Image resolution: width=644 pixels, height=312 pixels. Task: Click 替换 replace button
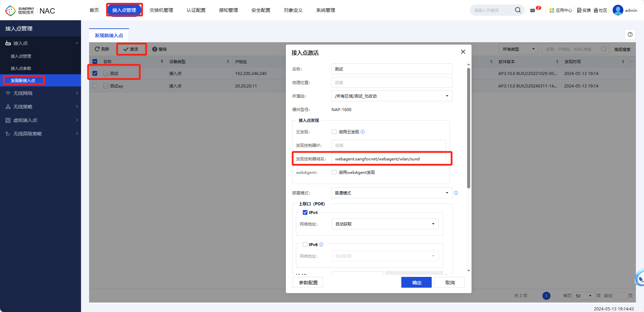tap(160, 49)
